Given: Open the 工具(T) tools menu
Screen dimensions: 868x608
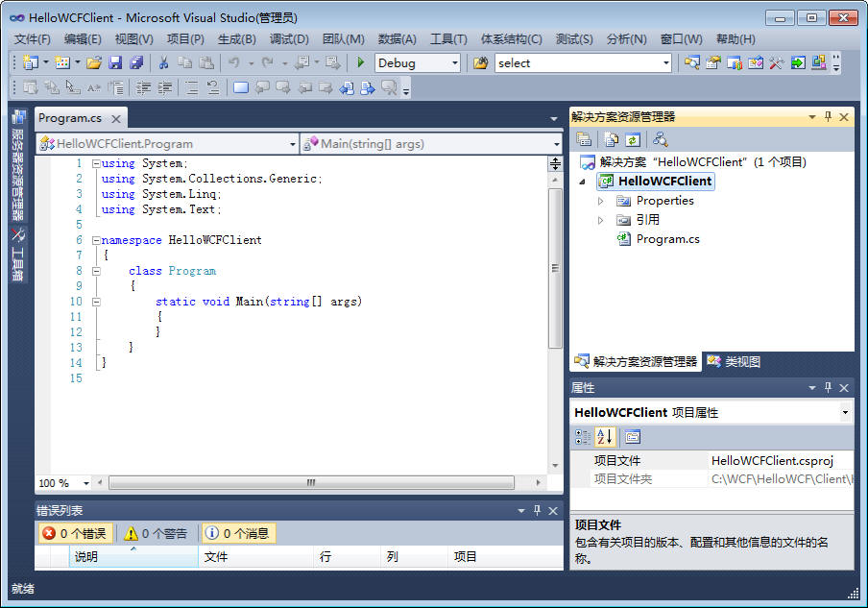Looking at the screenshot, I should 449,39.
